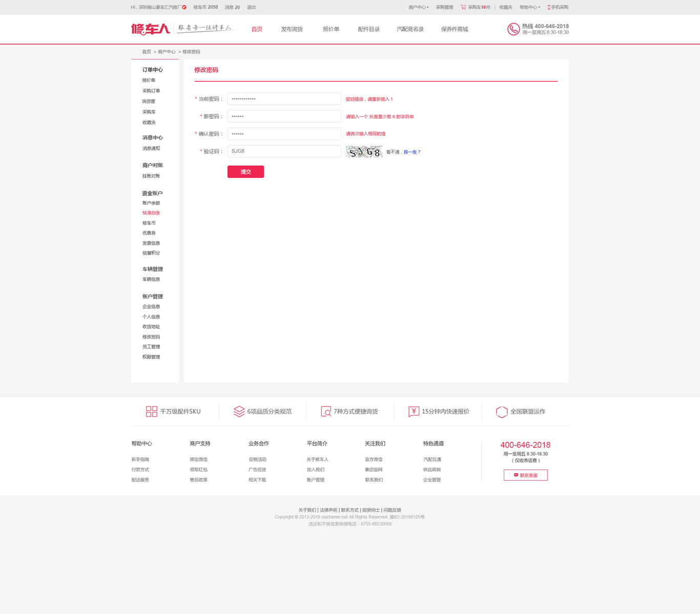Open 账户余额 in the sidebar
Screen dimensions: 700x614
(151, 203)
